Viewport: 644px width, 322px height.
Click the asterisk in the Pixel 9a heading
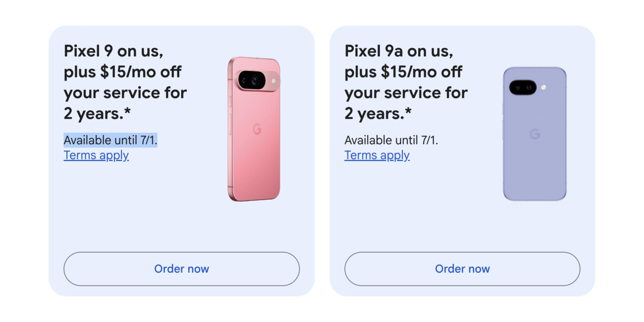pyautogui.click(x=408, y=111)
